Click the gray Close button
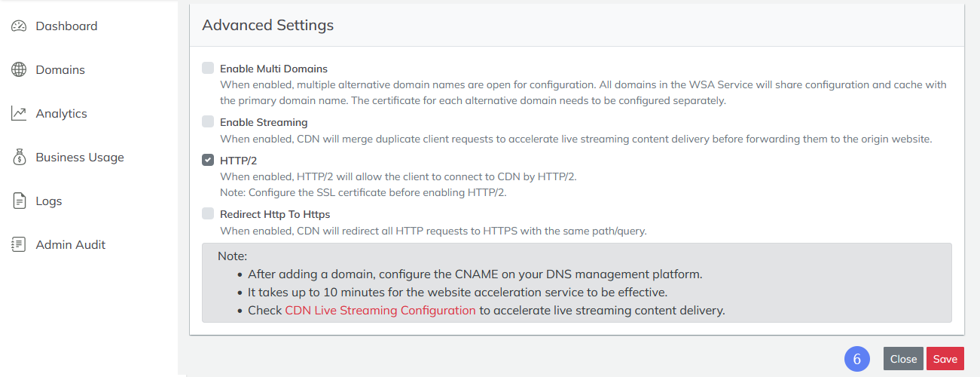This screenshot has height=377, width=980. [903, 359]
